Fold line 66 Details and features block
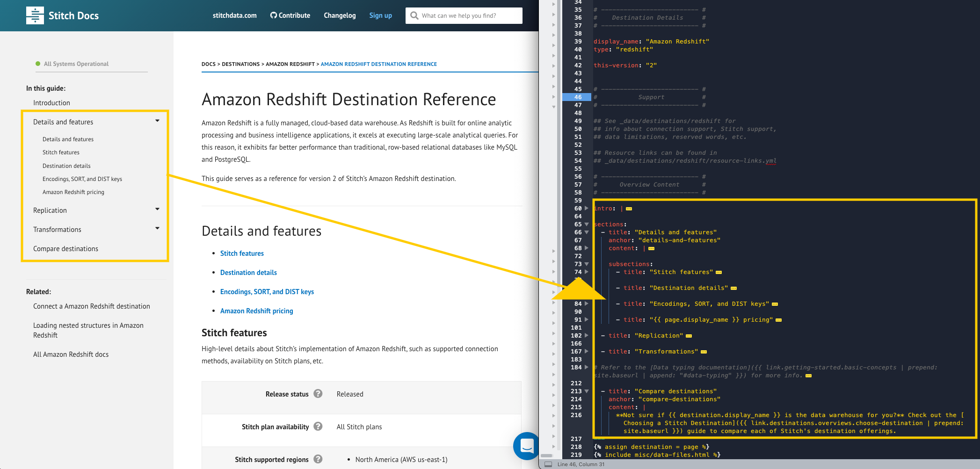Image resolution: width=980 pixels, height=469 pixels. [587, 232]
